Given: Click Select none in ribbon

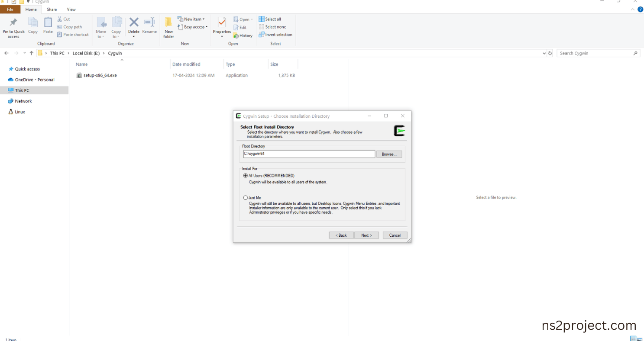Looking at the screenshot, I should pyautogui.click(x=272, y=27).
